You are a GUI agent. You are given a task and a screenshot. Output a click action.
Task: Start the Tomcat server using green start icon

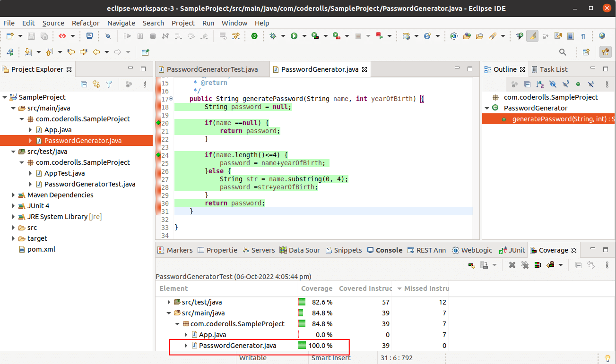254,36
